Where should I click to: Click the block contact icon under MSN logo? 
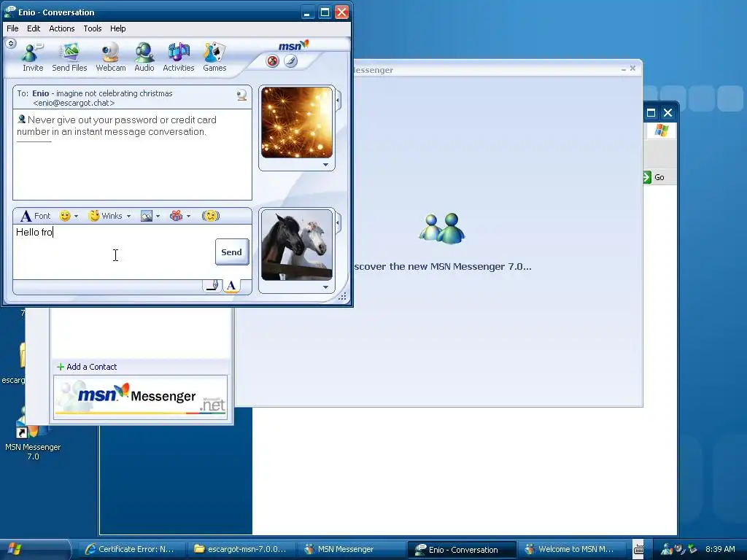pyautogui.click(x=273, y=61)
